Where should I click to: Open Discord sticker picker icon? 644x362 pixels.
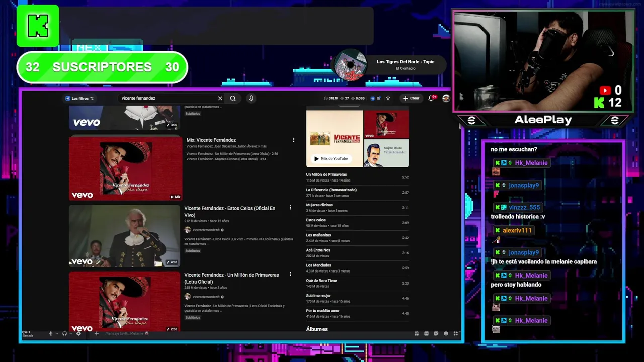coord(436,334)
